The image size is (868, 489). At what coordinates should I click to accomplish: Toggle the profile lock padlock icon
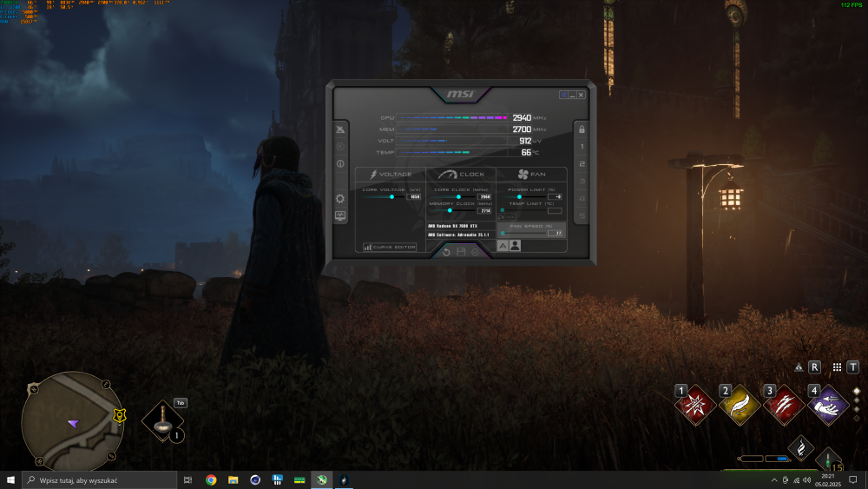pos(582,129)
